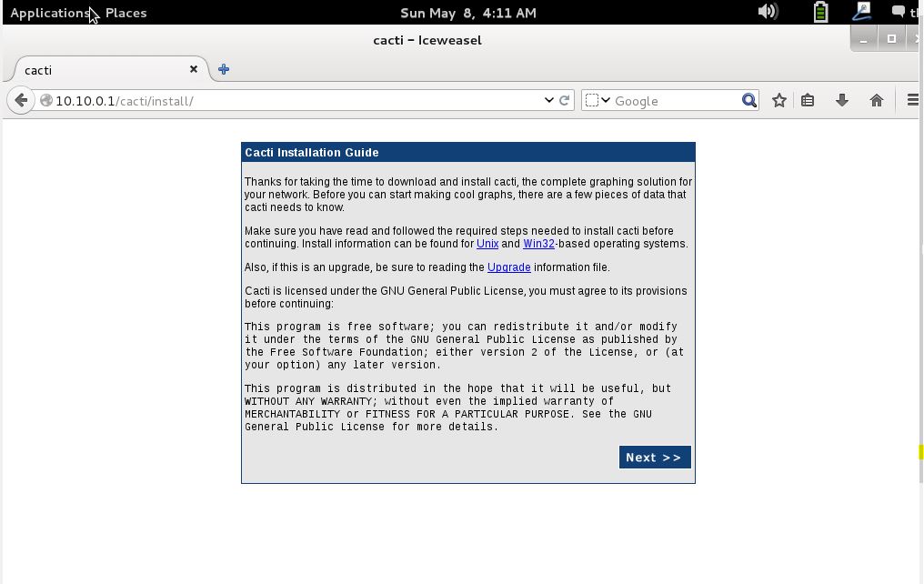Open the chat bubble icon in panel

898,11
